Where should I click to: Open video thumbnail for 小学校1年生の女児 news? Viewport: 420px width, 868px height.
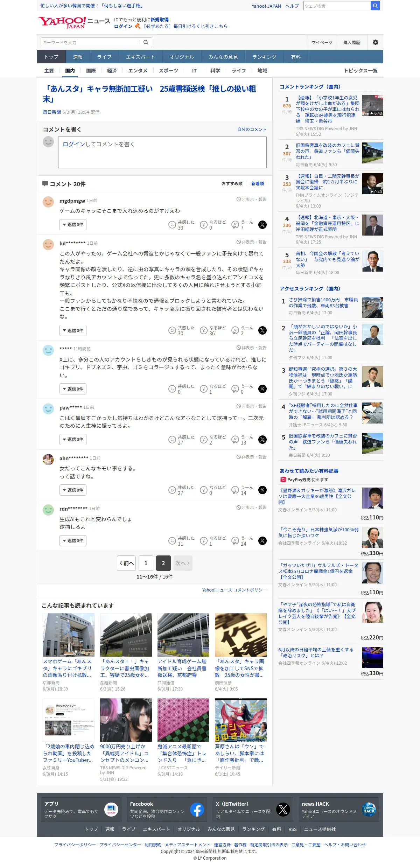click(373, 105)
